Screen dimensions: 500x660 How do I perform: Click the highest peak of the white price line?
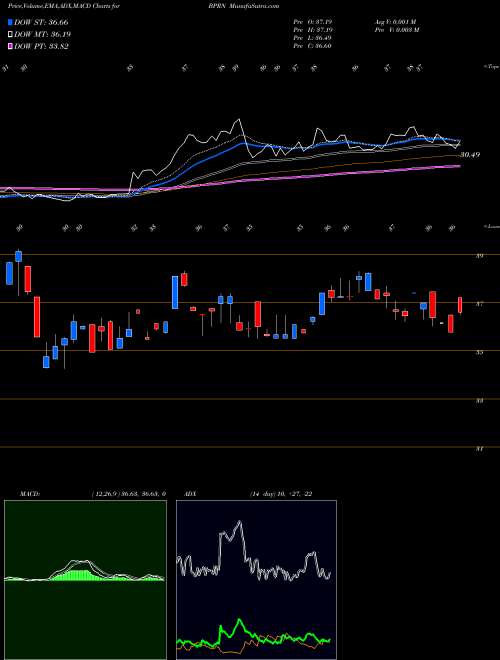239,120
